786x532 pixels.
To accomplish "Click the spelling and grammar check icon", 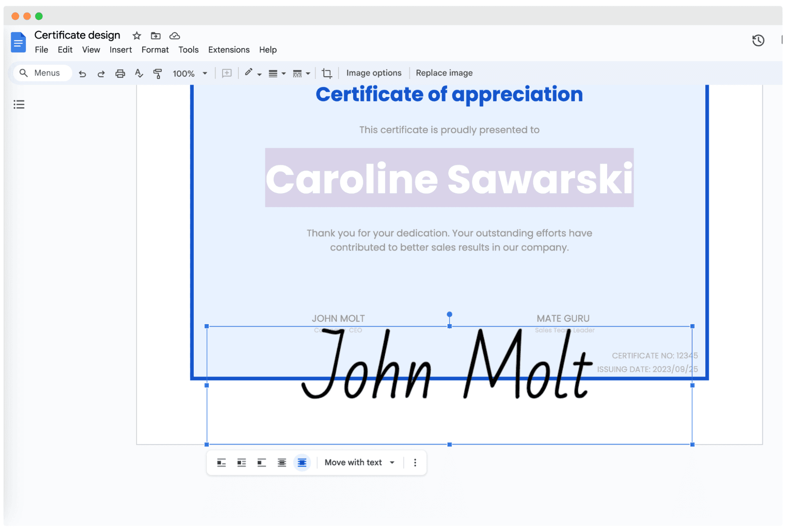I will (x=139, y=73).
